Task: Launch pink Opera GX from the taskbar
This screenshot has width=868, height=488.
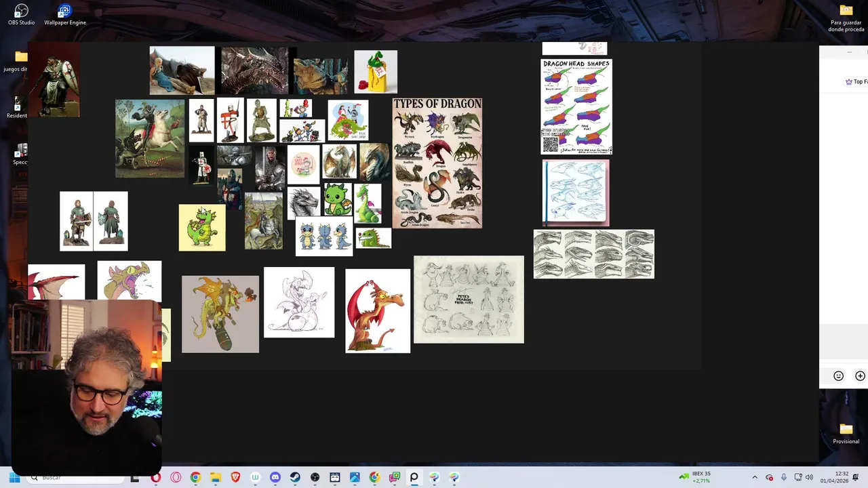Action: coord(176,477)
